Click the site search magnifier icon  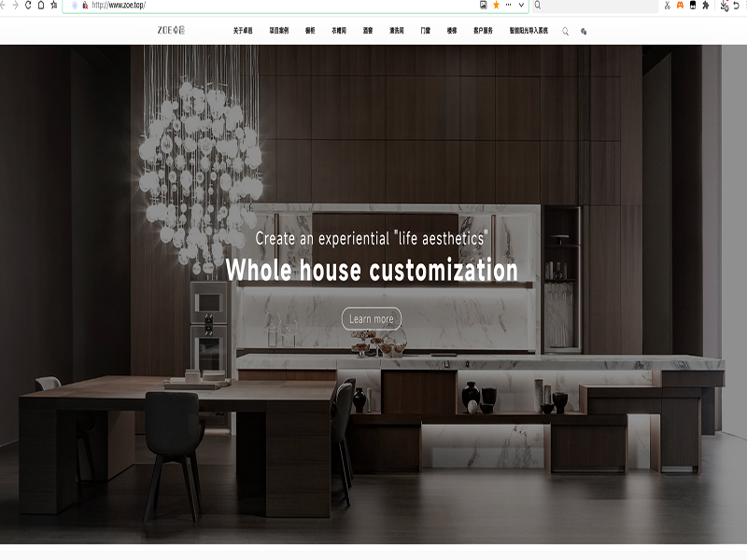pos(565,31)
